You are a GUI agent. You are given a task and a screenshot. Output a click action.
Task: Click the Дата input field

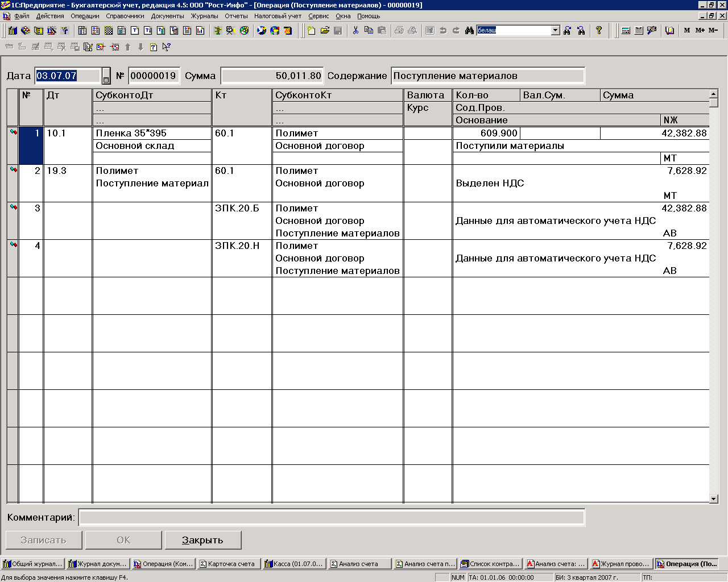pyautogui.click(x=68, y=76)
